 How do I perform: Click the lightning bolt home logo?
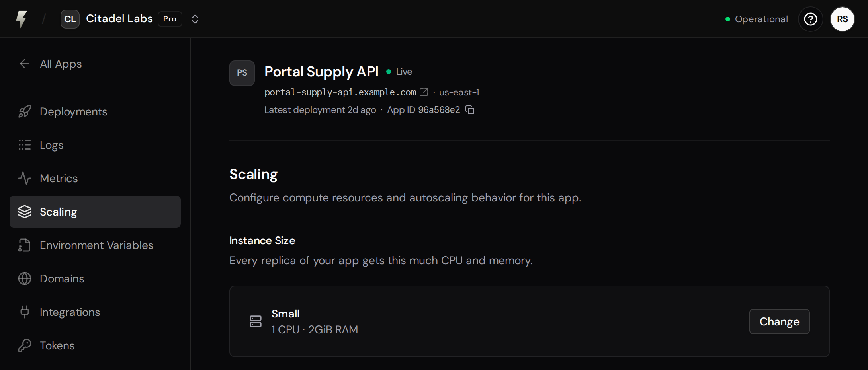[22, 19]
